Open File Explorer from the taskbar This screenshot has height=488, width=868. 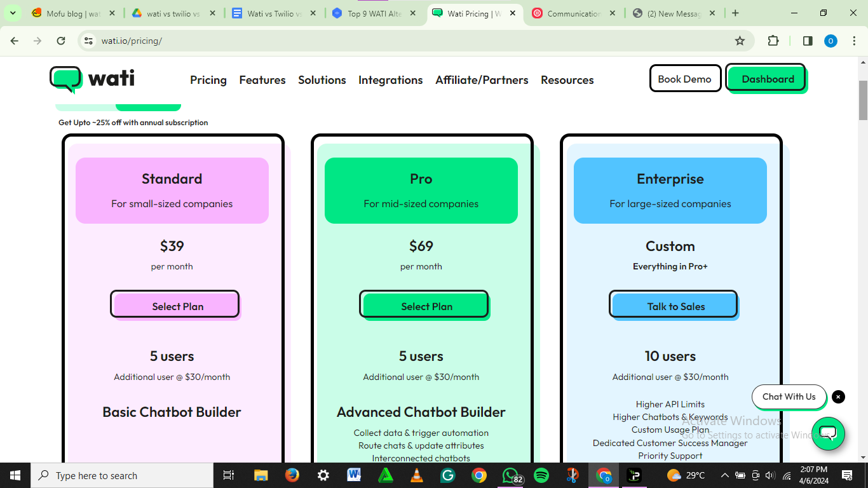click(x=261, y=475)
